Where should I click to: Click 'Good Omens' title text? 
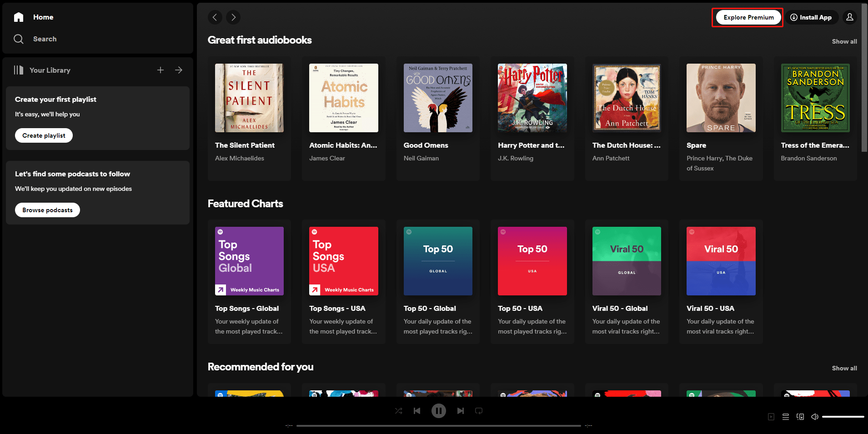[426, 145]
